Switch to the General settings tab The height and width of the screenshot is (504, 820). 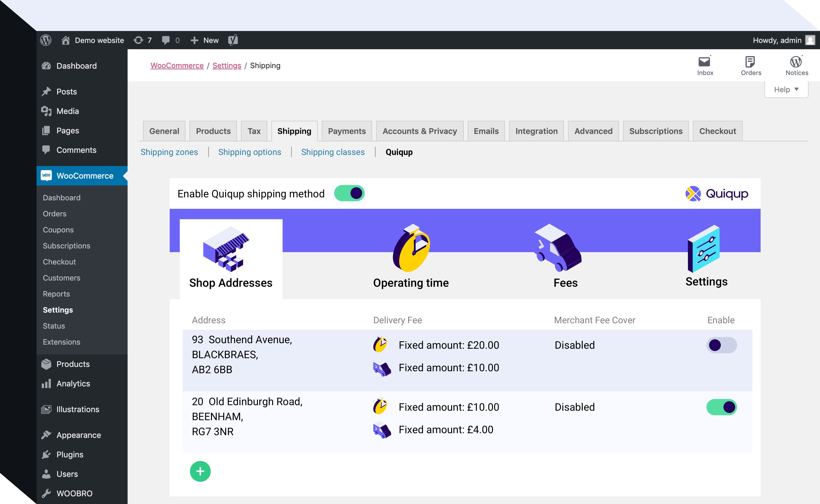pyautogui.click(x=164, y=131)
